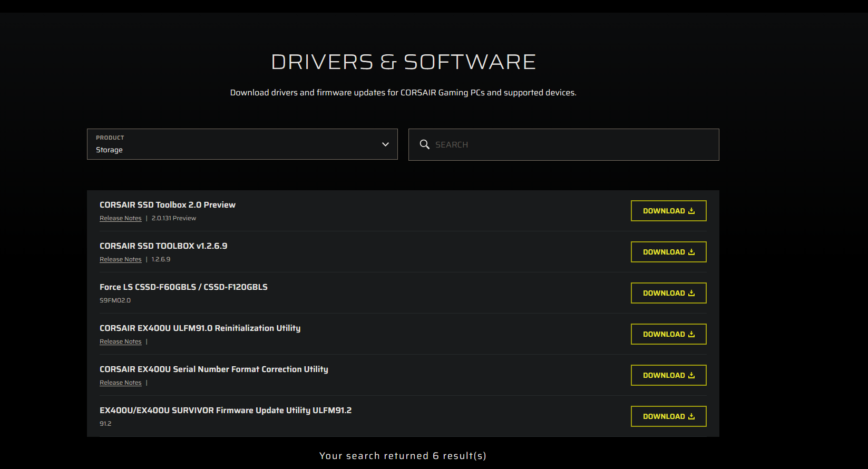Download CORSAIR SSD TOOLBOX v1.2.6.9
868x469 pixels.
(668, 252)
